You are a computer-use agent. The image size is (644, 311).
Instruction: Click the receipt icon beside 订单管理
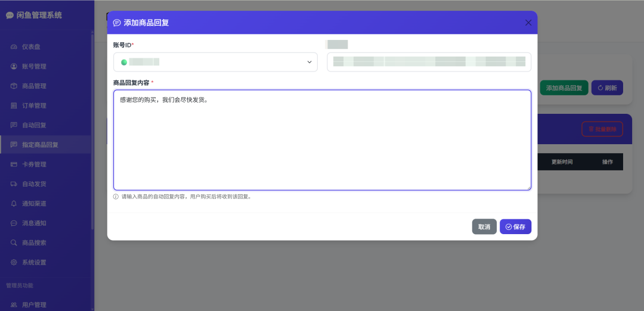[14, 105]
